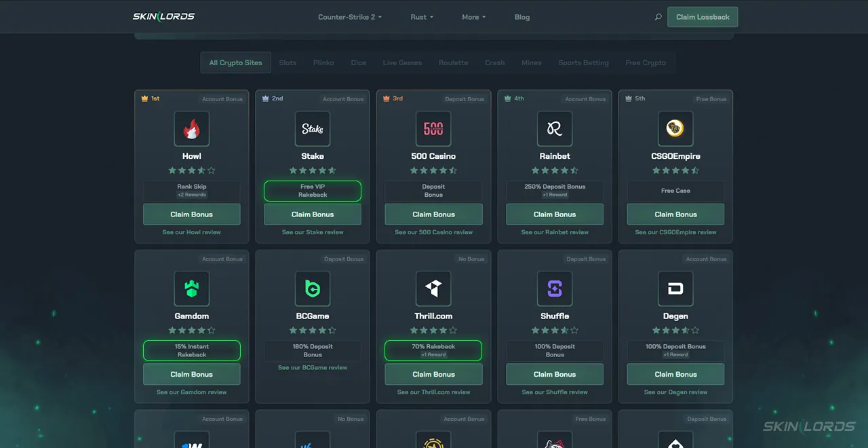Expand the Rust dropdown menu
This screenshot has width=868, height=448.
tap(422, 17)
